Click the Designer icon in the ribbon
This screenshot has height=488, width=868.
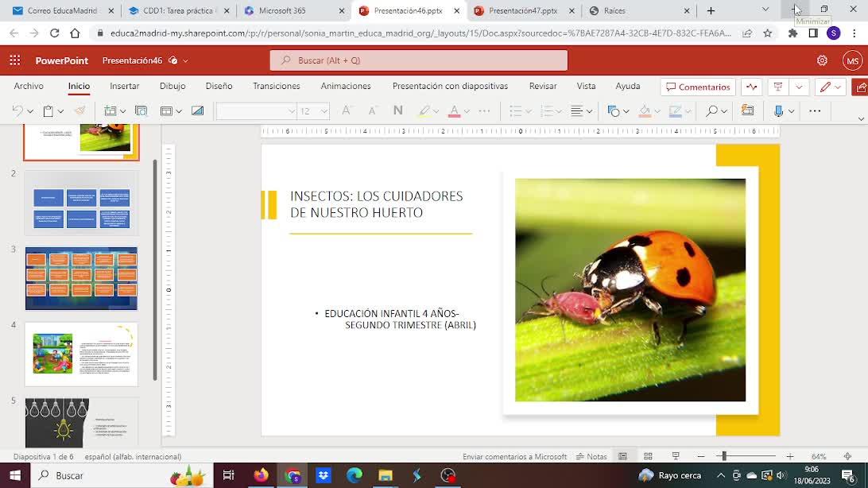tap(747, 111)
